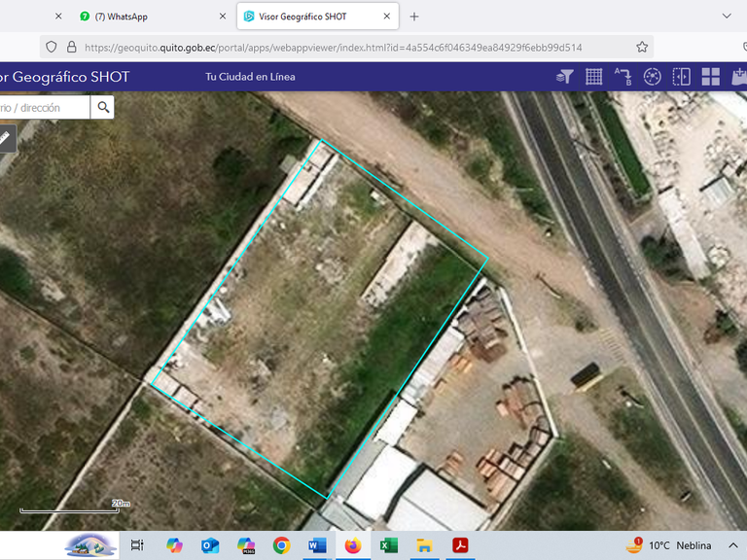
Task: Open the grid table widget
Action: 593,77
